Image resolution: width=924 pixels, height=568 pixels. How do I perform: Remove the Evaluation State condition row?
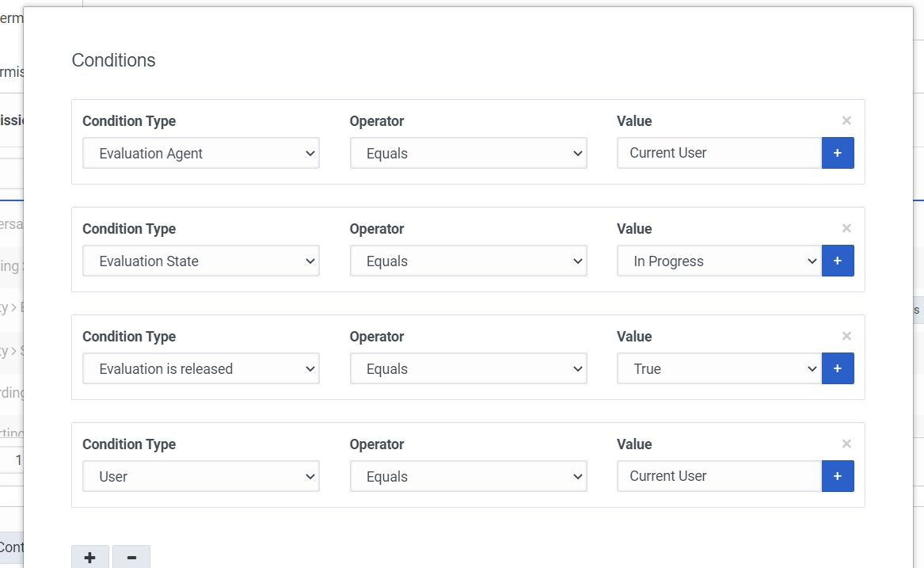point(846,229)
